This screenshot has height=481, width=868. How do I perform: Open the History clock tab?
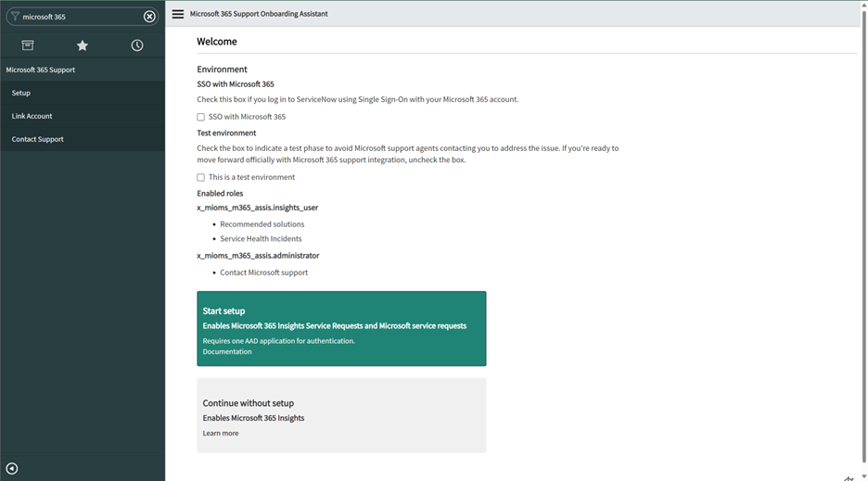tap(137, 45)
